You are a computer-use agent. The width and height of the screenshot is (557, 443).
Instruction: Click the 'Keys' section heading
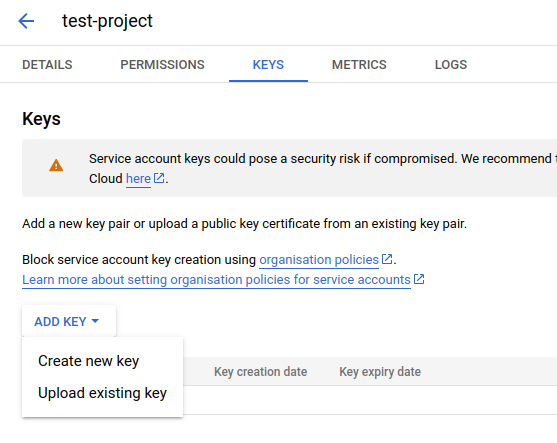(41, 119)
